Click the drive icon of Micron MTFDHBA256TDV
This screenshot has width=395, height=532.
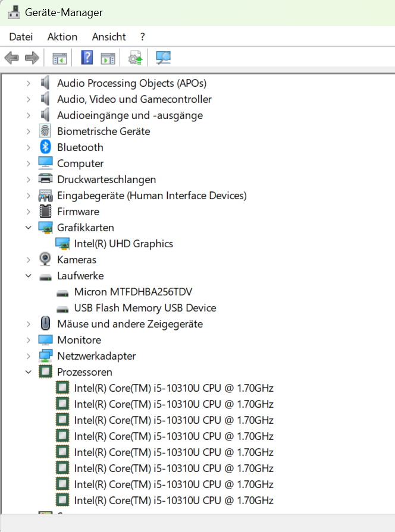[x=62, y=293]
